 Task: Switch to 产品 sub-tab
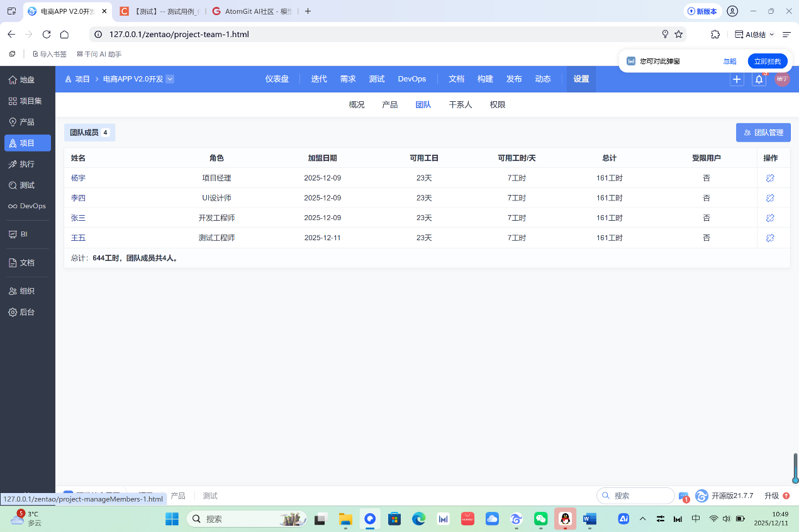pos(390,105)
